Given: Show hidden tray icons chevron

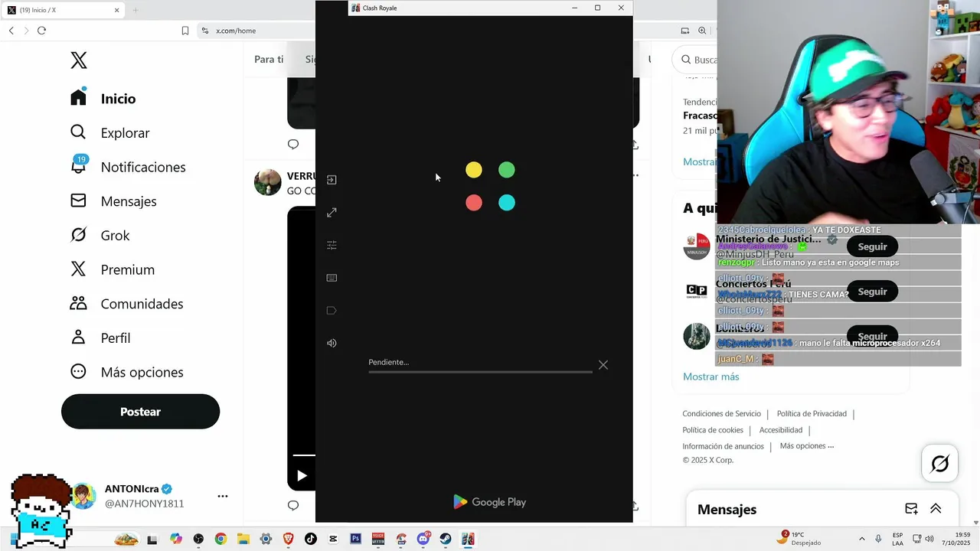Looking at the screenshot, I should coord(861,540).
